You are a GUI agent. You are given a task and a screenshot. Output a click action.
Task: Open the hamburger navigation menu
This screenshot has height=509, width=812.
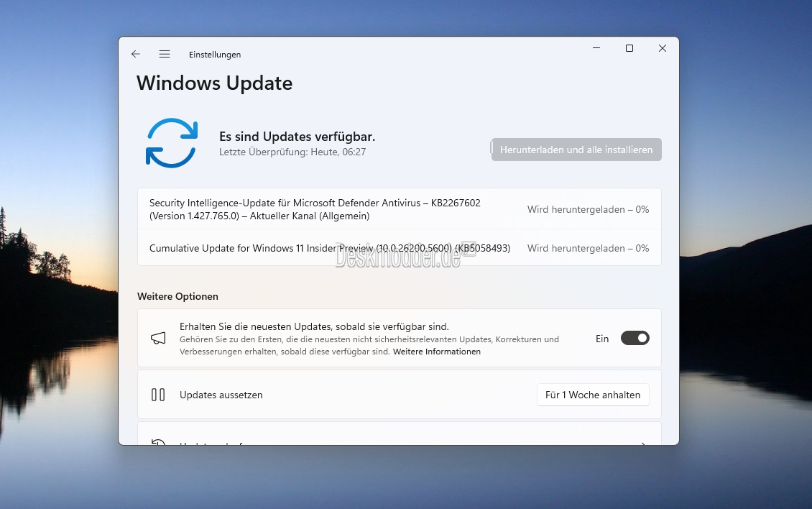tap(165, 54)
